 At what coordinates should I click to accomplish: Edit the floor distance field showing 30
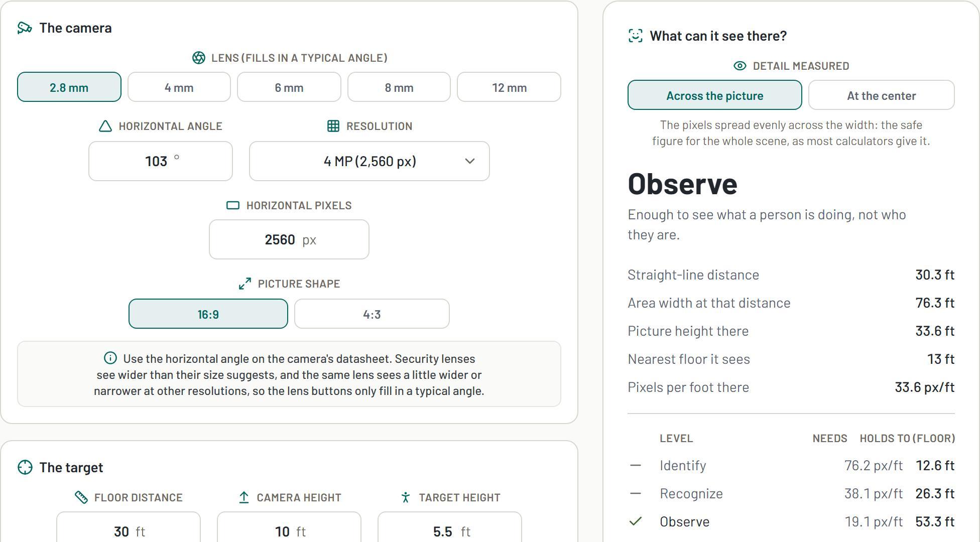(129, 527)
